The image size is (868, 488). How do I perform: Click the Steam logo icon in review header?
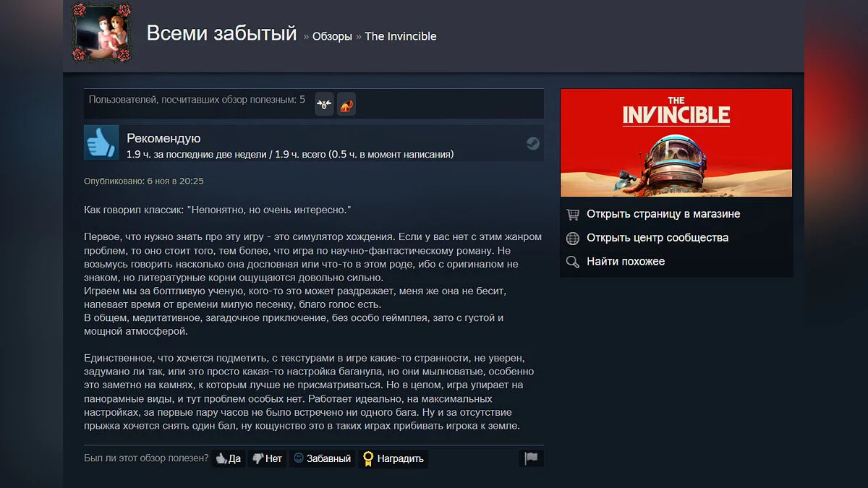click(x=533, y=143)
